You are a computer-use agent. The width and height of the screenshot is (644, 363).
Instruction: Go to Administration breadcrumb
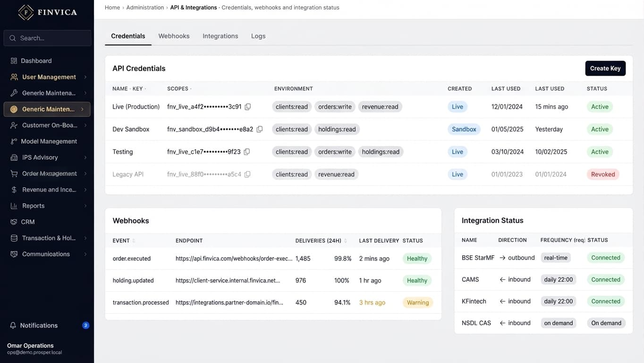(145, 8)
